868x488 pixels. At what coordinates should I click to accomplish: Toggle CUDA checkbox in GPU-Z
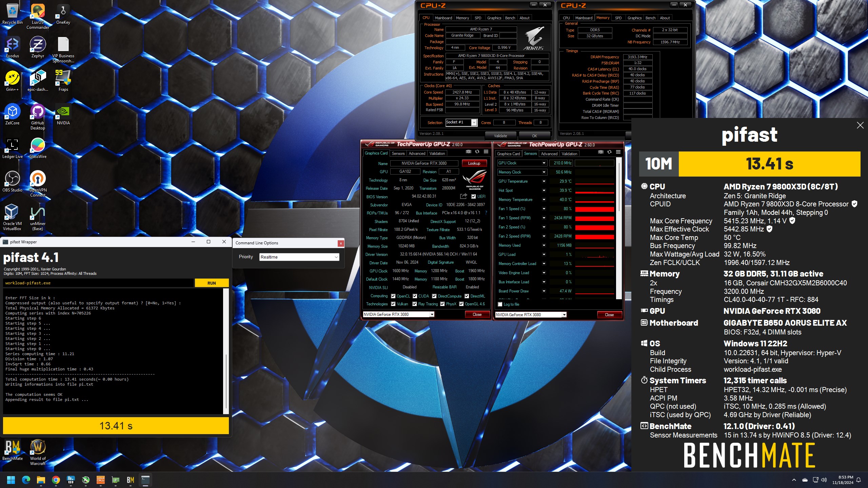pyautogui.click(x=415, y=296)
